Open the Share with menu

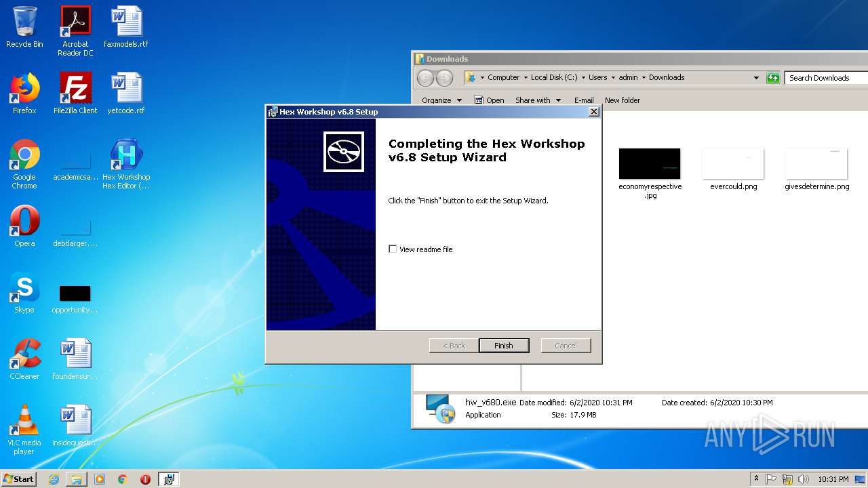pos(538,100)
